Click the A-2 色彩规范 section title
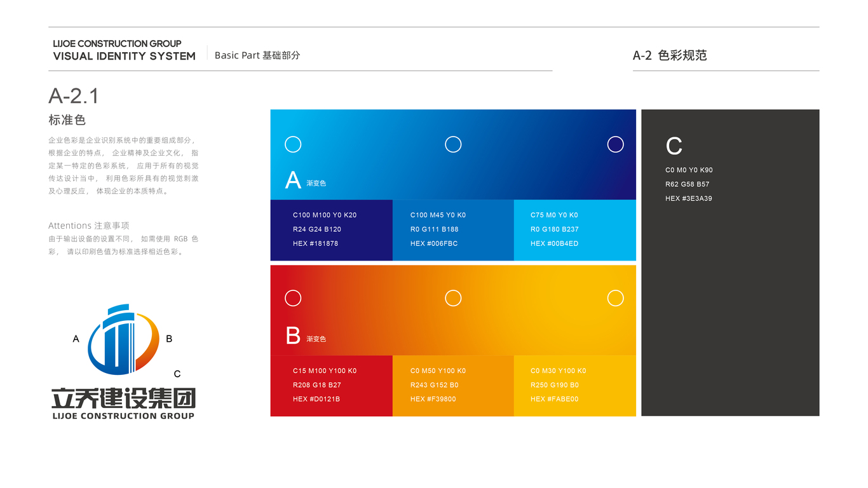 670,55
